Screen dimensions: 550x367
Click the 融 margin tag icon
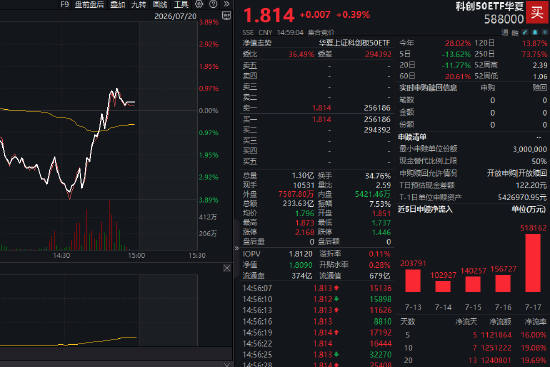click(515, 32)
